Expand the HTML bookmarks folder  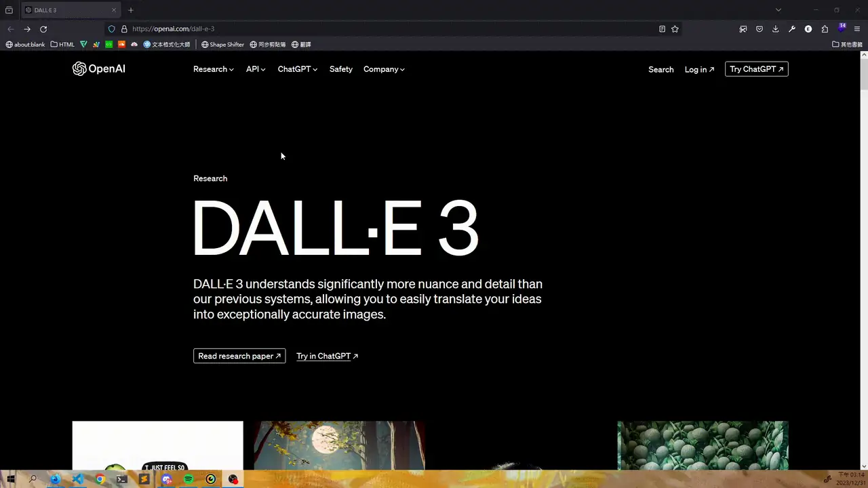[62, 45]
